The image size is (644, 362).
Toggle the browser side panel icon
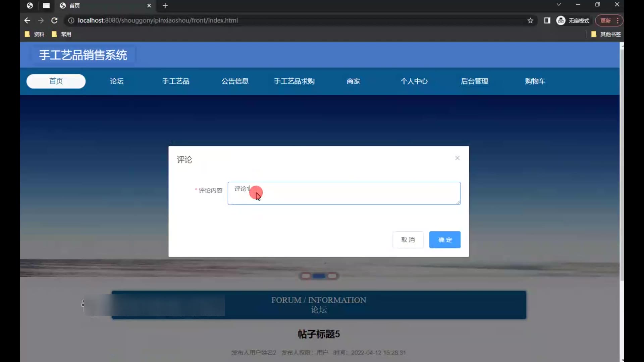click(x=547, y=20)
